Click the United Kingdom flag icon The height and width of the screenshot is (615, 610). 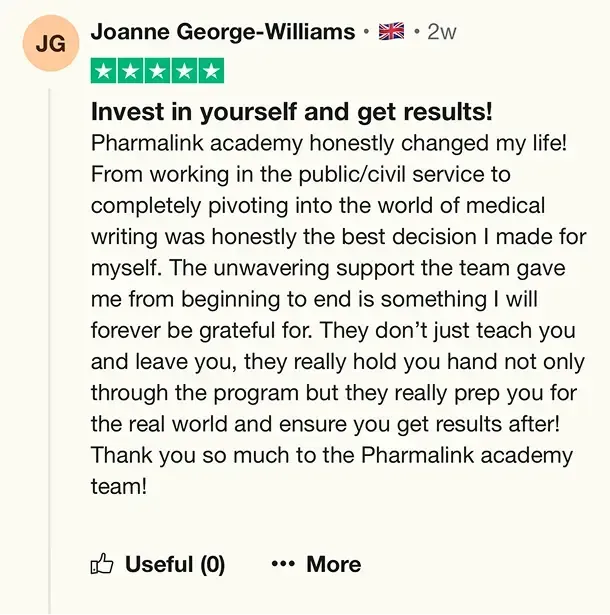[391, 32]
